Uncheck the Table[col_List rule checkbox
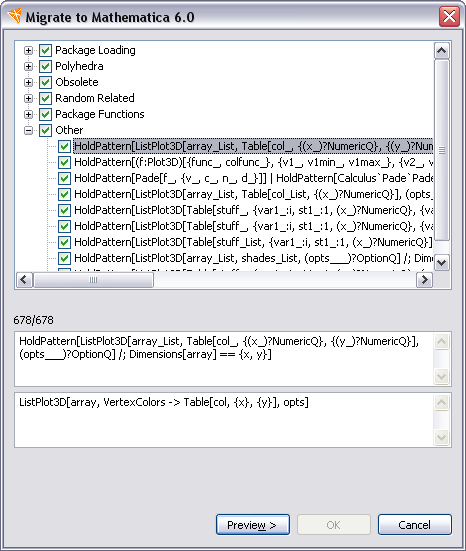The height and width of the screenshot is (551, 466). [64, 194]
